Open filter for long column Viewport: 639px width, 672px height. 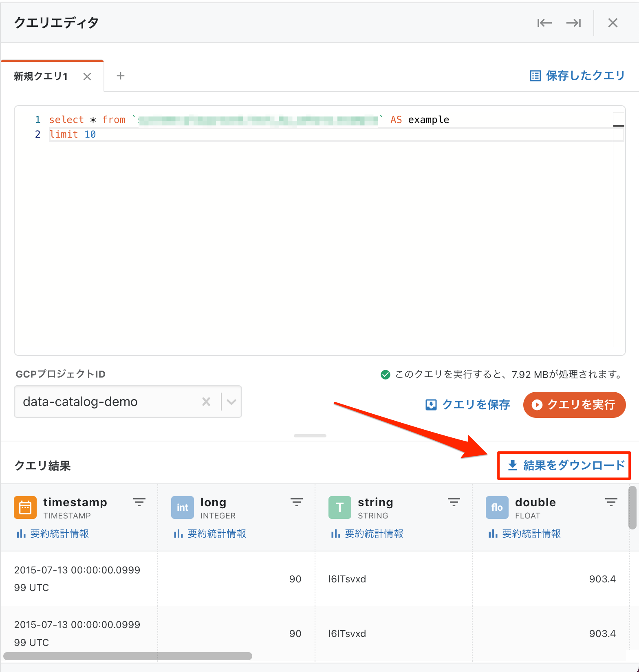point(297,502)
